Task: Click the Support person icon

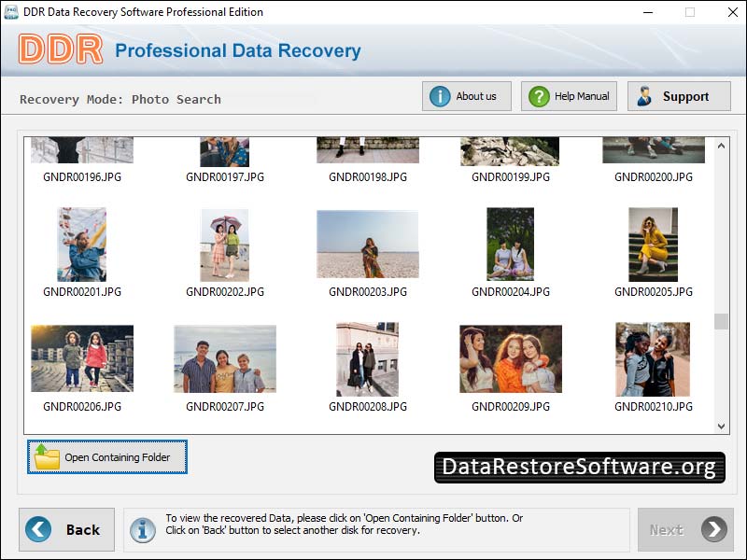Action: (x=644, y=96)
